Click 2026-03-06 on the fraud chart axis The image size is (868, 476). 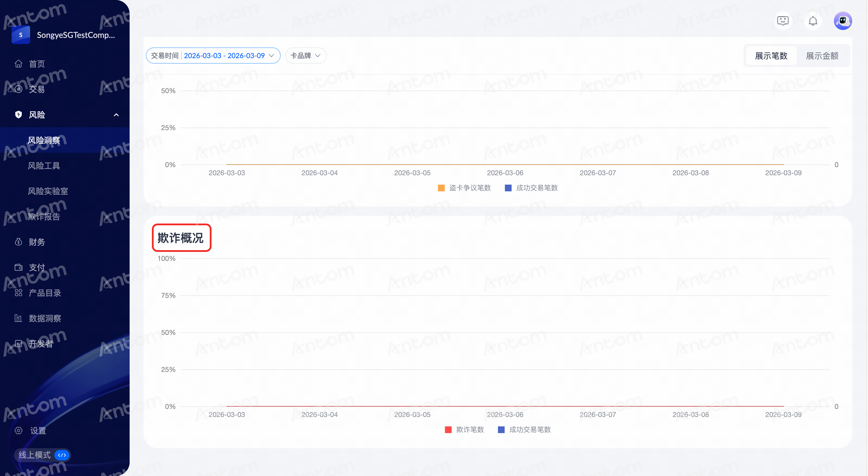click(x=505, y=414)
